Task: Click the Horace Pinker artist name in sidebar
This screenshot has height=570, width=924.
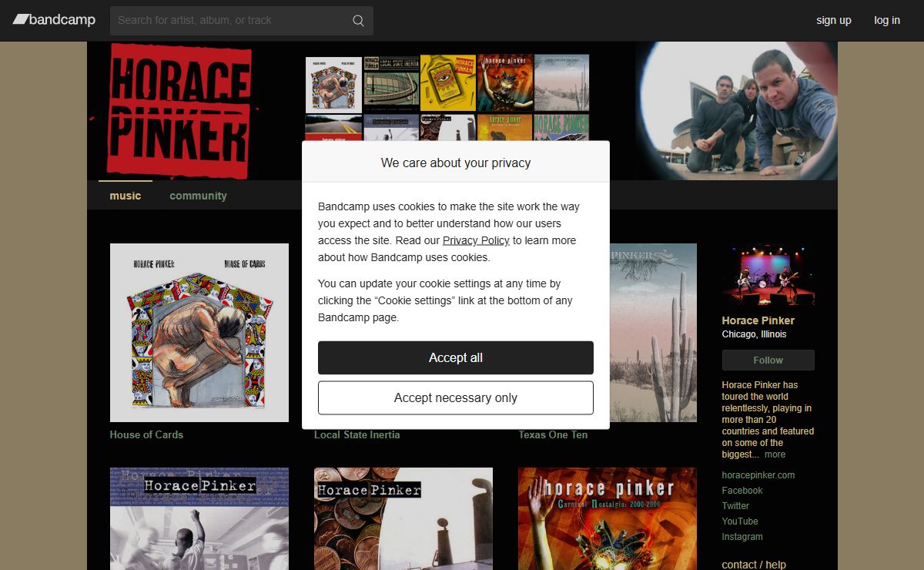Action: click(758, 320)
